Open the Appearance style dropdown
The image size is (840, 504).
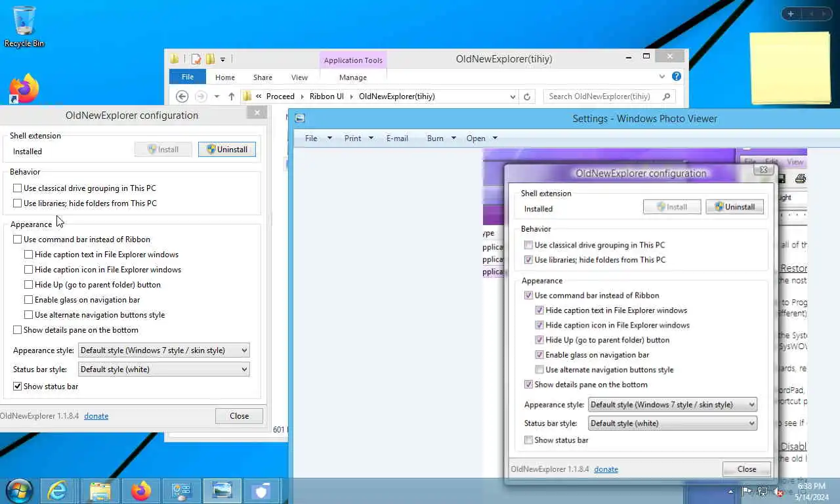pyautogui.click(x=163, y=350)
